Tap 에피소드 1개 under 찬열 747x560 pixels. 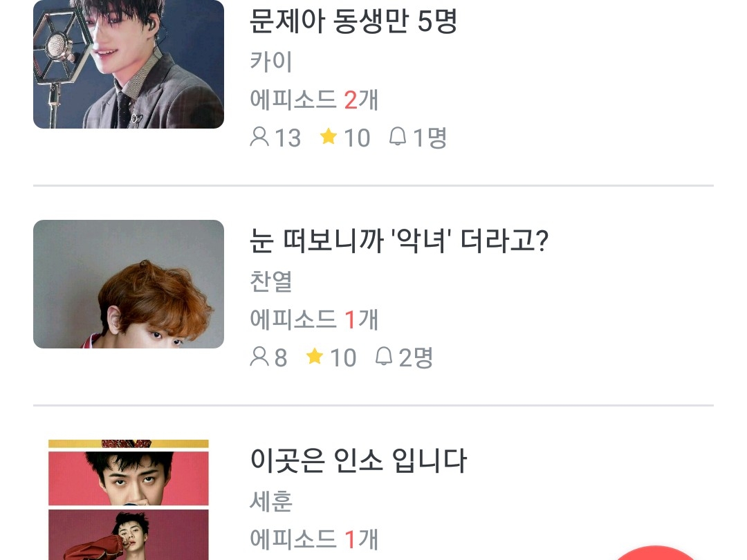314,319
